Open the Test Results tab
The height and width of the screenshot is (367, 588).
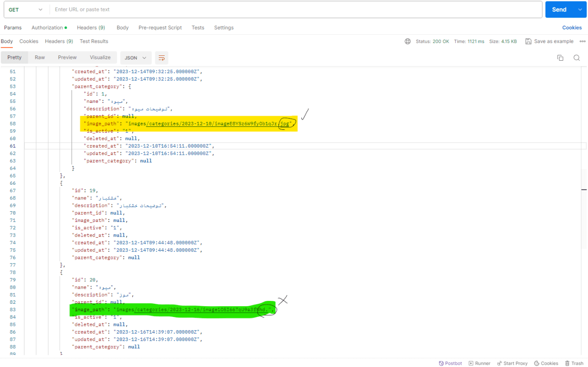click(x=94, y=42)
